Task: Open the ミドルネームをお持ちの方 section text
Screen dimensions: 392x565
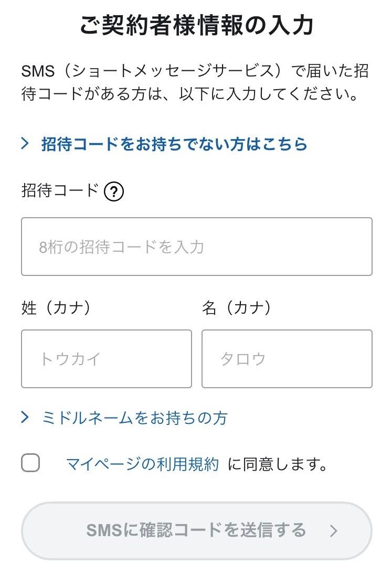Action: pos(134,418)
